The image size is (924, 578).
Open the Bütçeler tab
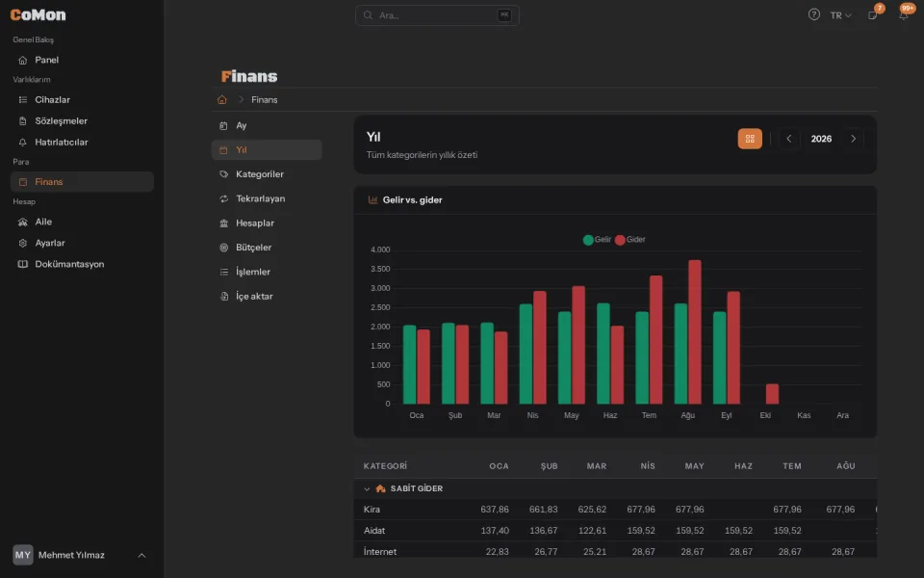(x=267, y=248)
